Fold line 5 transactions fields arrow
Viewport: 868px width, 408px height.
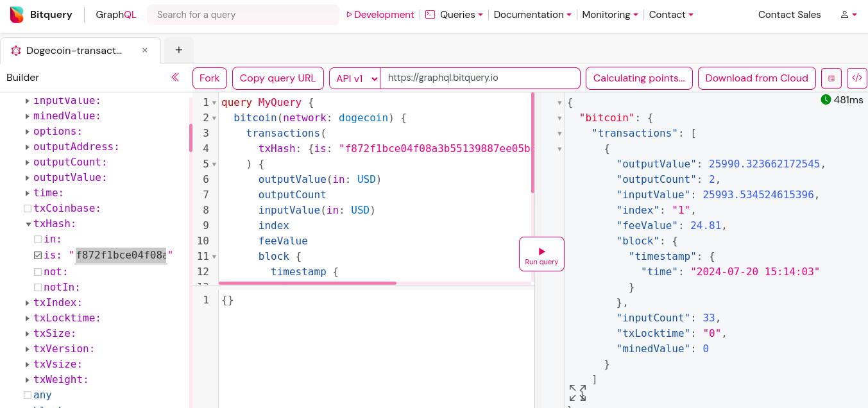coord(214,164)
